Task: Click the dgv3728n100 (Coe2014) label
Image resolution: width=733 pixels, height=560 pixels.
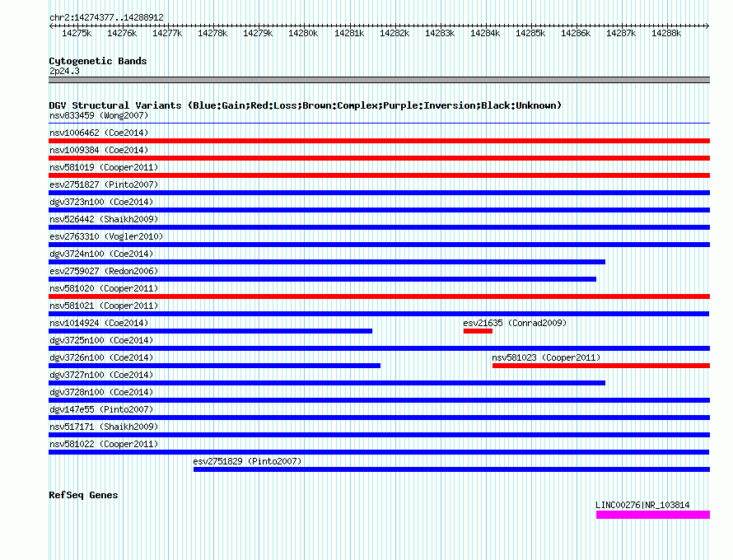Action: click(x=101, y=392)
